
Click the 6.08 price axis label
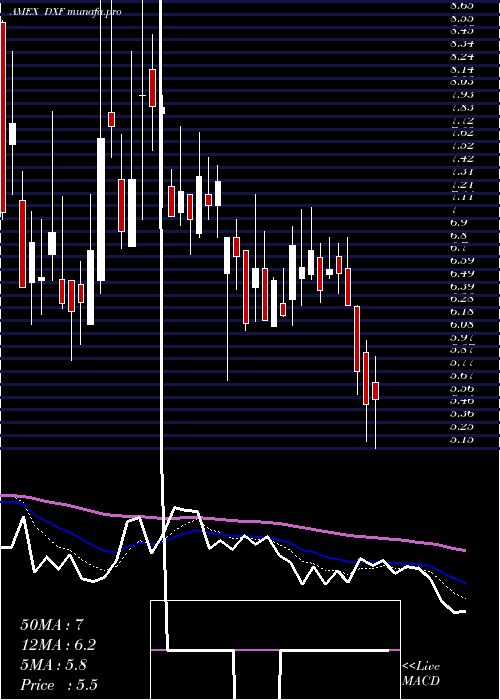[462, 324]
